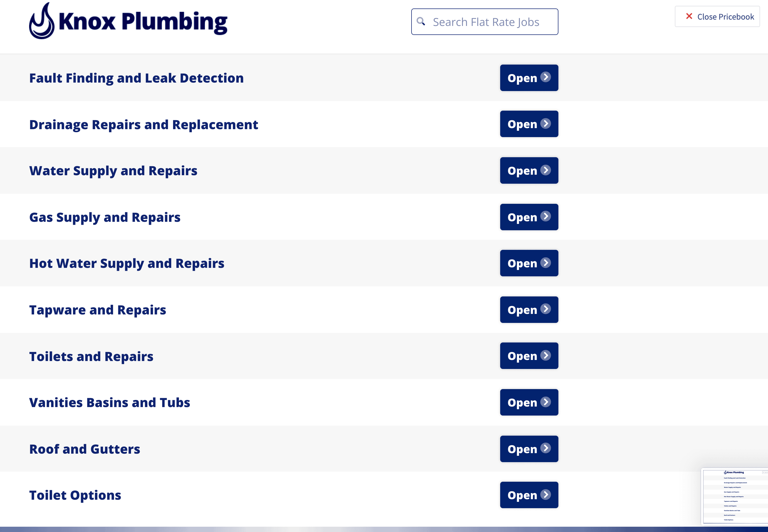Viewport: 768px width, 532px height.
Task: Expand the Tapware and Repairs category
Action: (x=529, y=310)
